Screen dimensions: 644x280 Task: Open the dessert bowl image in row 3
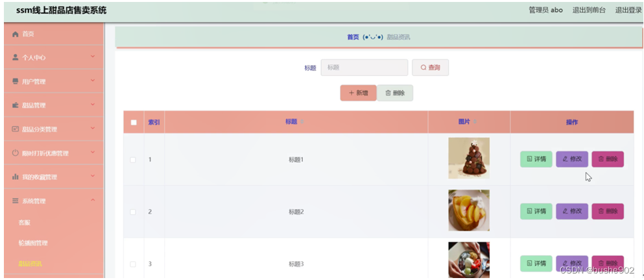(469, 260)
